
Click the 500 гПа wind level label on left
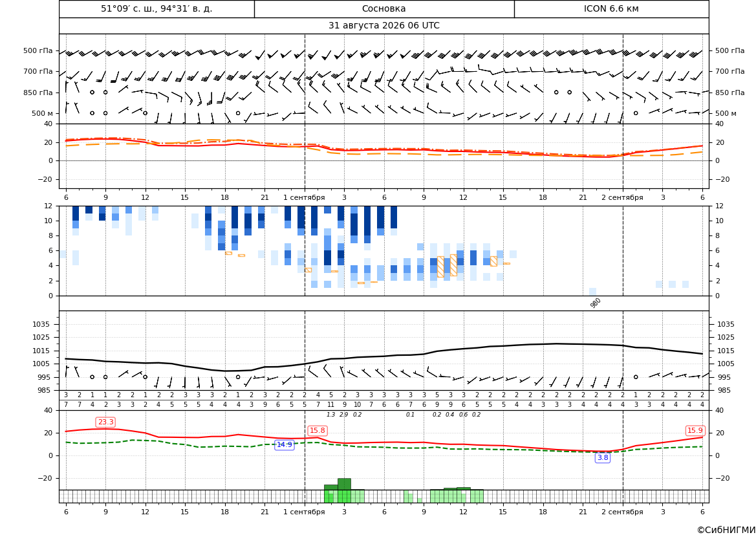pos(38,50)
